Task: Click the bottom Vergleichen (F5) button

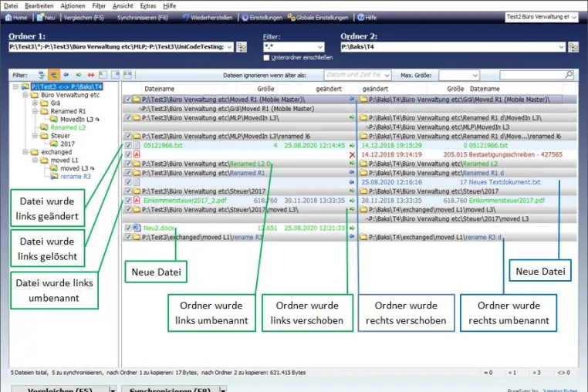Action: click(x=59, y=389)
